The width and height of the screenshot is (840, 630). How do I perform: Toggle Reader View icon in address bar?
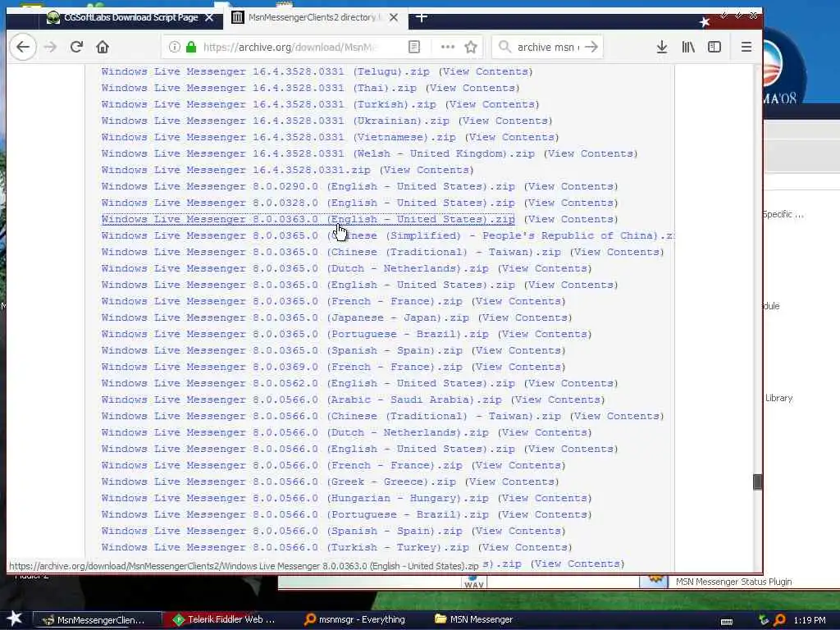click(414, 47)
